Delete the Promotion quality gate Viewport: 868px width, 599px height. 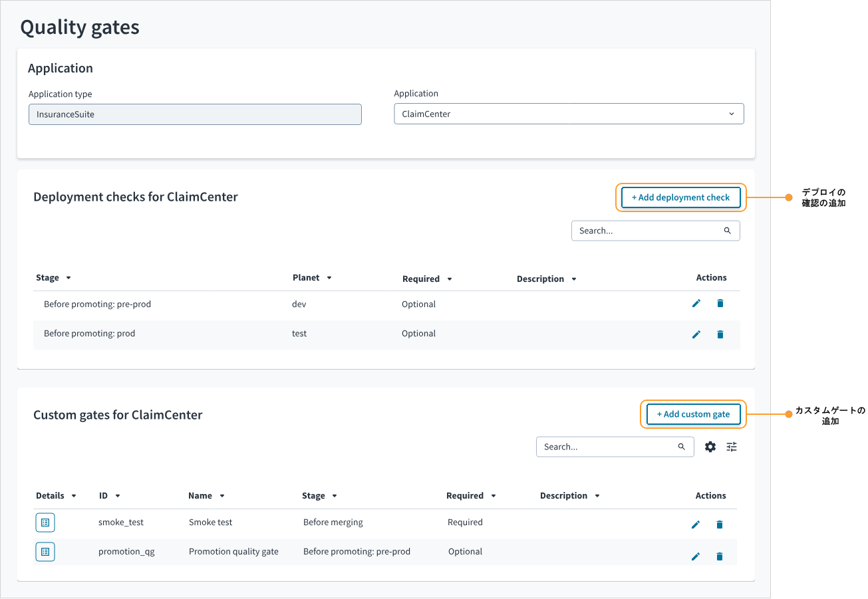719,556
